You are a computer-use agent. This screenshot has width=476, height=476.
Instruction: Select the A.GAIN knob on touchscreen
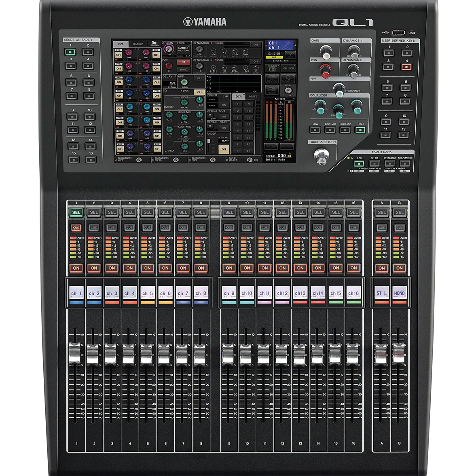pyautogui.click(x=169, y=49)
